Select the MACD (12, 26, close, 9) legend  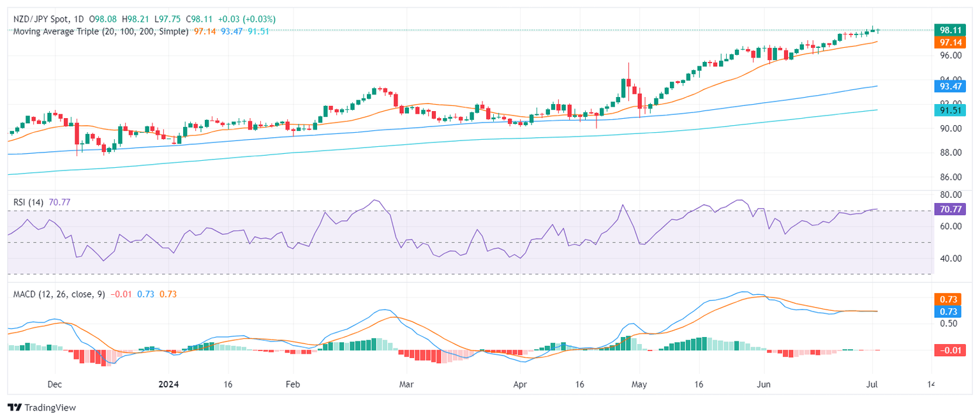tap(60, 294)
